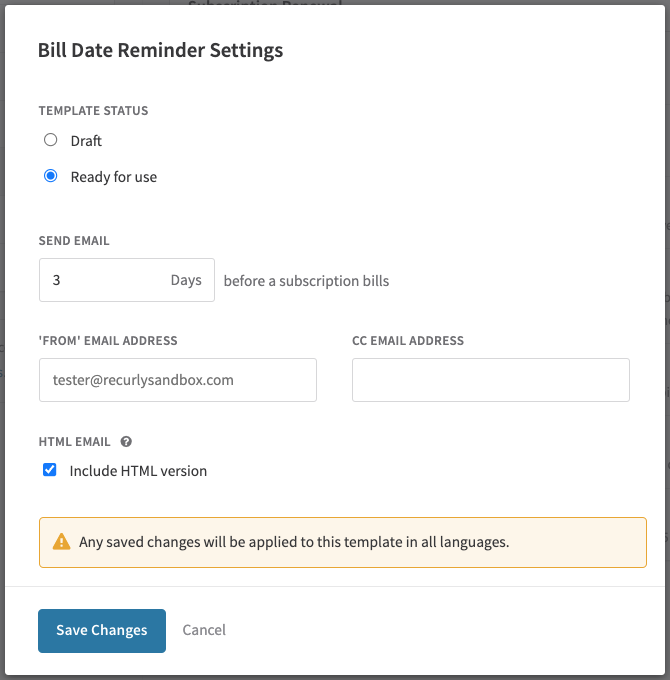The height and width of the screenshot is (680, 670).
Task: Click the "CC EMAIL ADDRESS" field label
Action: click(408, 341)
